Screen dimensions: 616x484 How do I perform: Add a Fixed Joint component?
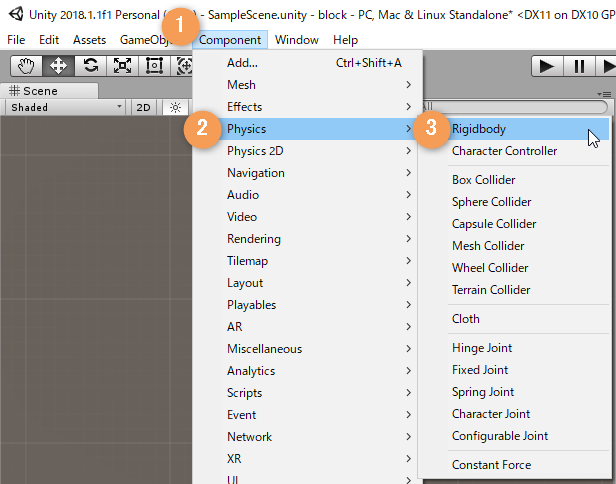pos(514,370)
